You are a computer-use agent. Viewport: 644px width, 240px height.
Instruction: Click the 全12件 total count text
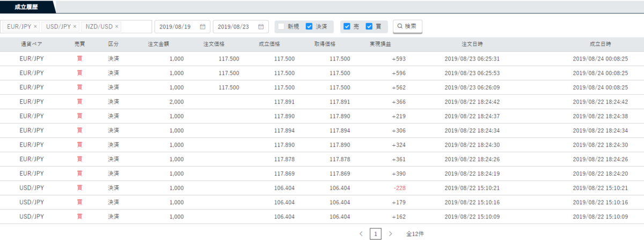[415, 234]
